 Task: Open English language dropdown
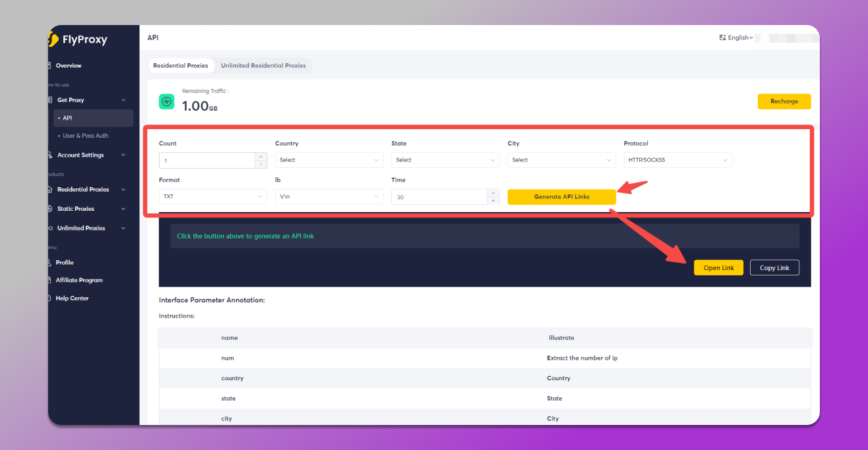pos(739,38)
